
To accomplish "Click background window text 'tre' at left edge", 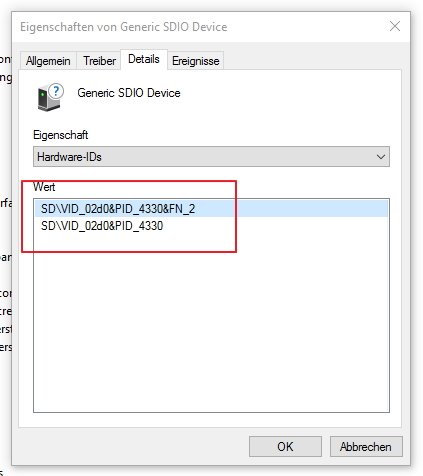I will 6,311.
